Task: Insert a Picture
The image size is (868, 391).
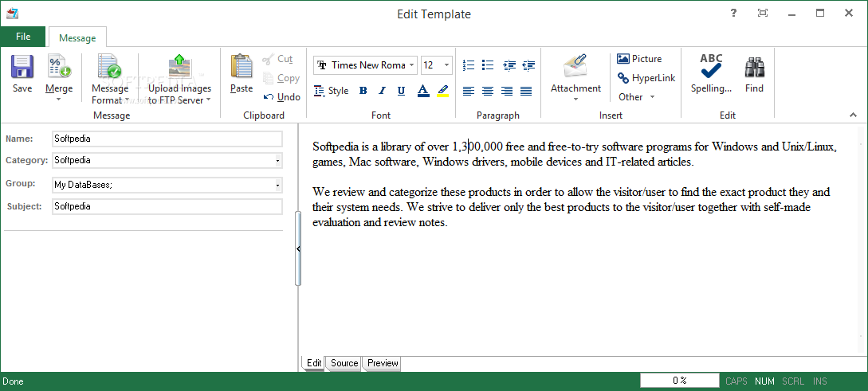Action: click(x=639, y=59)
